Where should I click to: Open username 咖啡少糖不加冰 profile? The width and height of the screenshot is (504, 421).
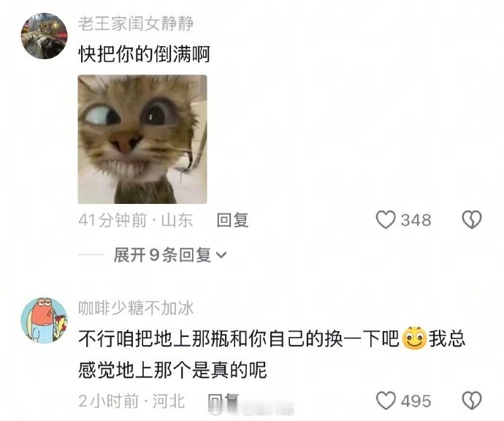[x=136, y=308]
